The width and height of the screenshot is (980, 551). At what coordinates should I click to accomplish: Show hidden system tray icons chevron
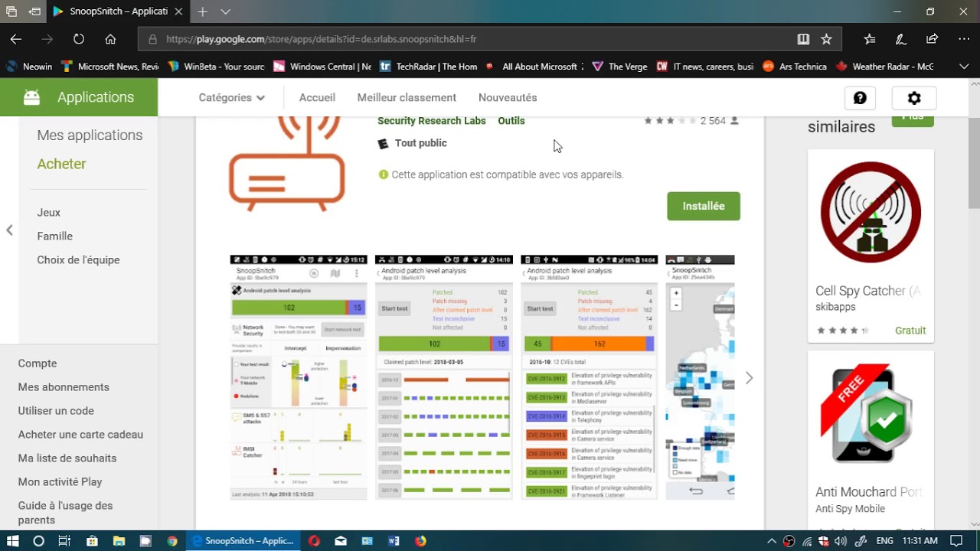[x=772, y=541]
